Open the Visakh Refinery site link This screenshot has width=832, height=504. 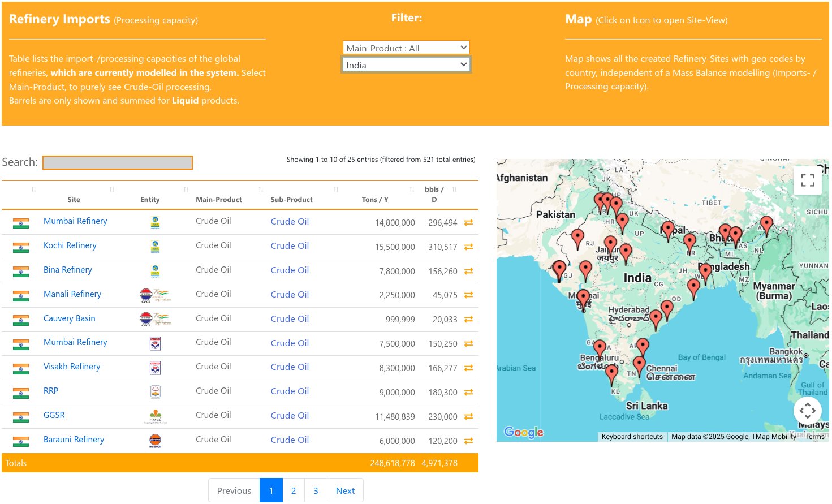click(x=72, y=367)
